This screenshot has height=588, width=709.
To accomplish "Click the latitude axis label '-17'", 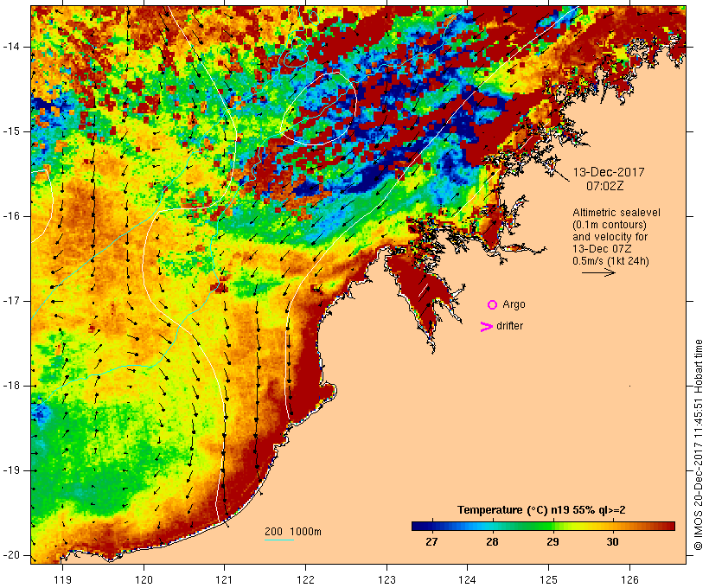I will pyautogui.click(x=11, y=301).
